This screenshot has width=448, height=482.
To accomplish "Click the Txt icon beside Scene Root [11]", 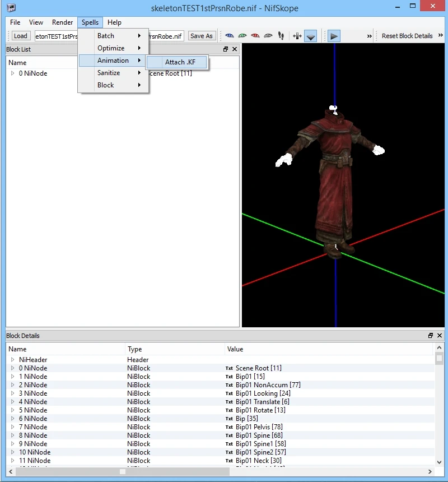I will tap(230, 368).
